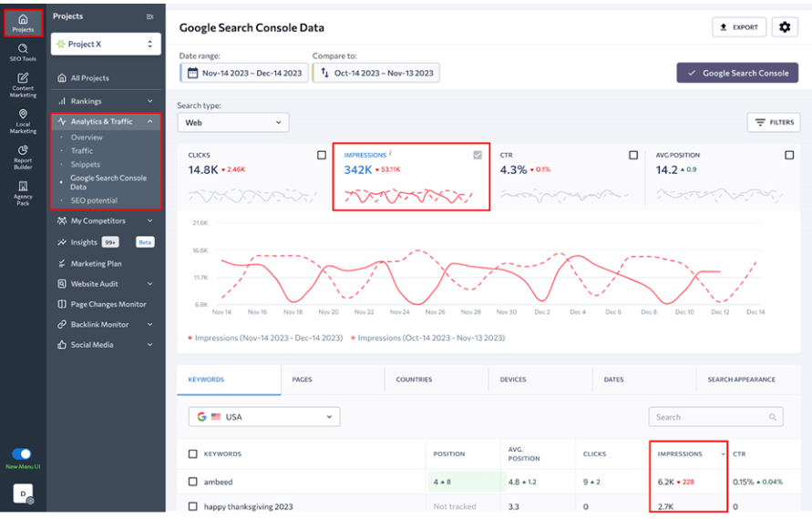Screen dimensions: 812x519
Task: Click the Impressions info icon
Action: 390,153
